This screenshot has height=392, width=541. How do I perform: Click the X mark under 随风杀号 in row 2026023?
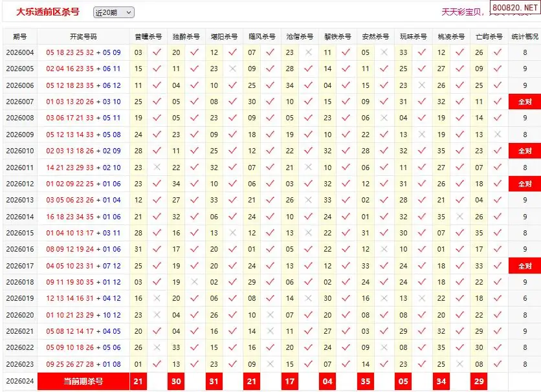pos(270,364)
